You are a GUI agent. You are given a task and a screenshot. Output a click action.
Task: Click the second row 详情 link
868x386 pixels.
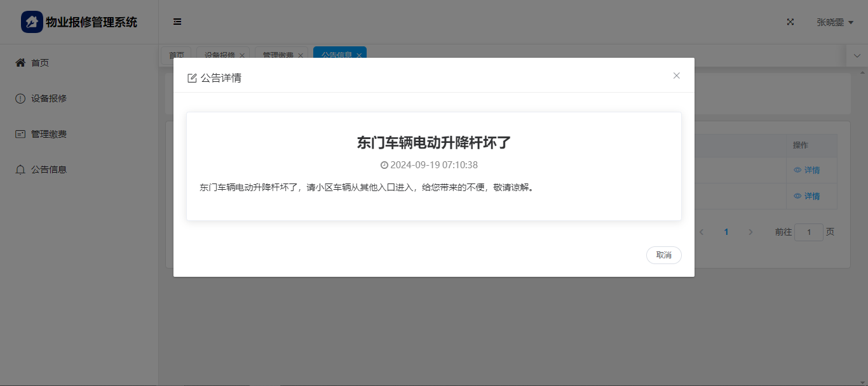tap(807, 196)
